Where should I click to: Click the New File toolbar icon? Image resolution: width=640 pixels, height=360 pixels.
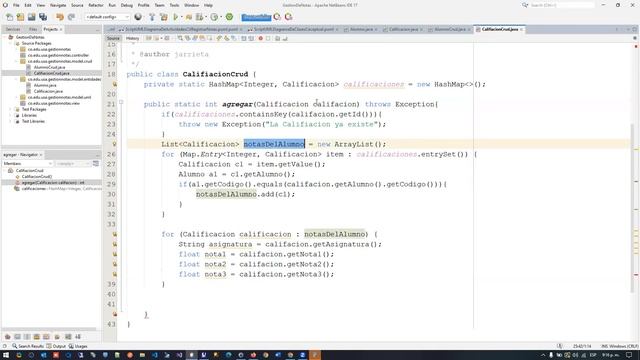point(9,17)
